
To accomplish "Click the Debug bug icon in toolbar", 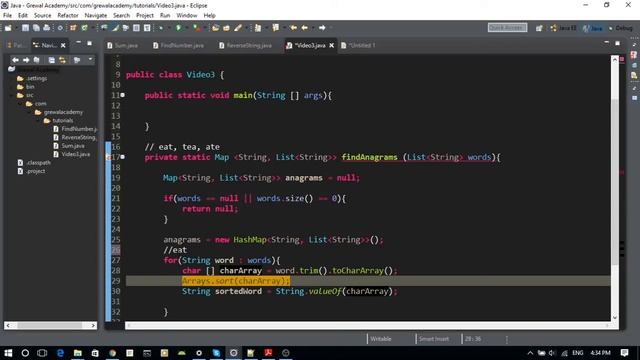I will (x=161, y=28).
